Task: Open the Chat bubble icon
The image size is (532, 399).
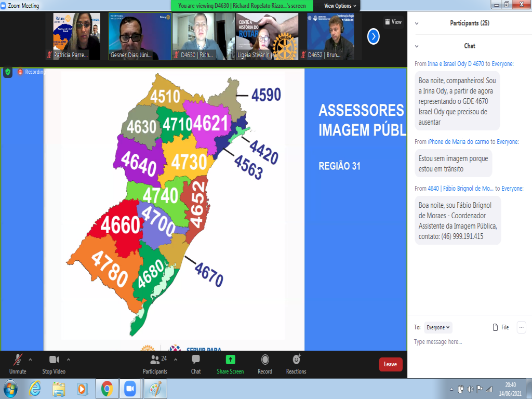Action: [196, 360]
